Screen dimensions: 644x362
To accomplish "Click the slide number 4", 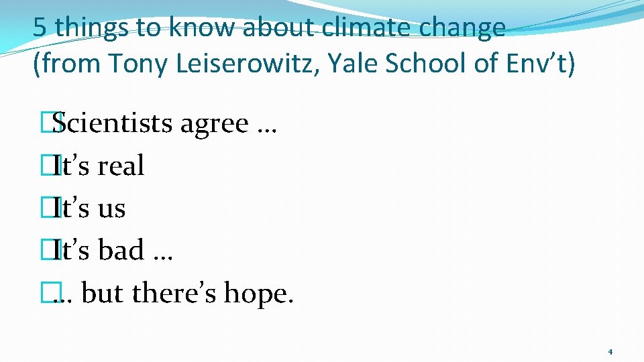I will tap(610, 352).
